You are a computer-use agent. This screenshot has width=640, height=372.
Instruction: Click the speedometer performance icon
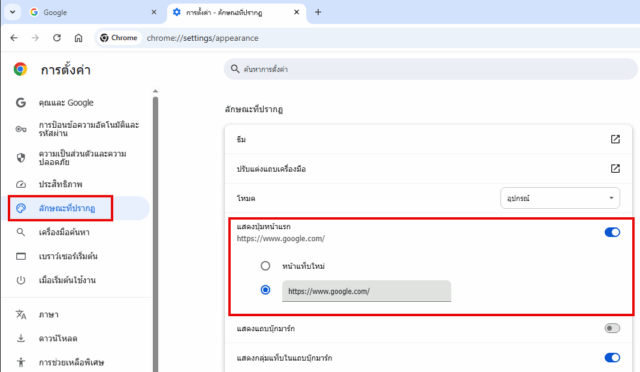point(21,184)
